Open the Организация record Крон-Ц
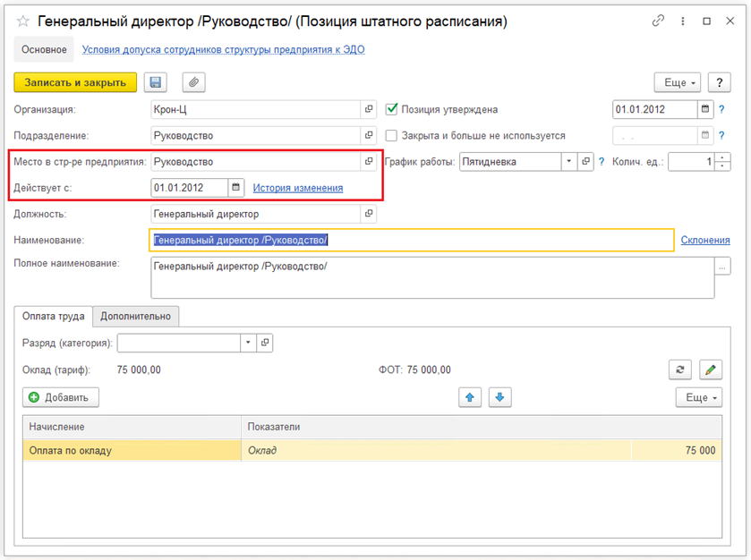 click(x=368, y=109)
